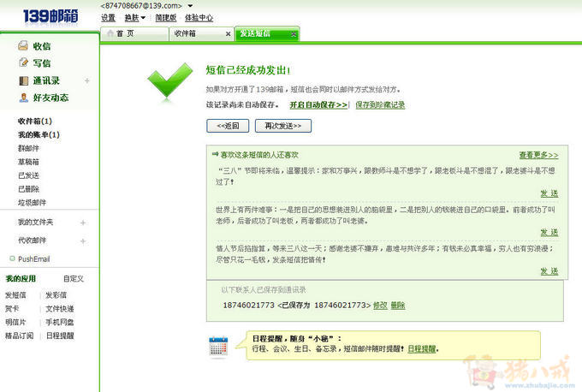Click 收信 text in sidebar
This screenshot has width=582, height=392.
[42, 46]
